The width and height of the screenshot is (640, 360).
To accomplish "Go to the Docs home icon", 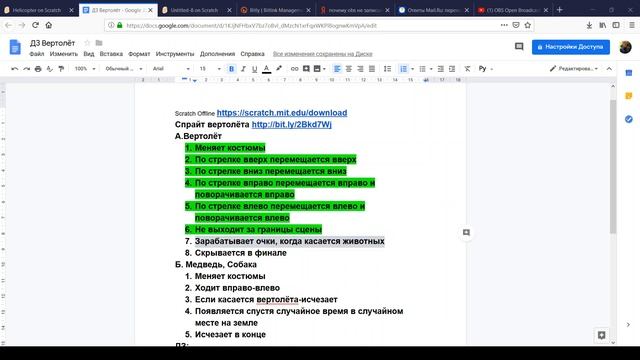I will [x=15, y=47].
